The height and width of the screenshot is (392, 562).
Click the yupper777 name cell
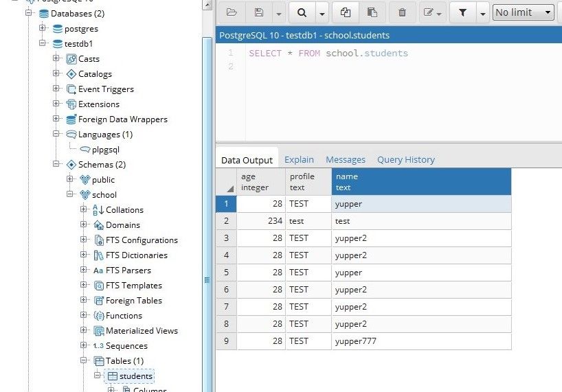(x=422, y=341)
